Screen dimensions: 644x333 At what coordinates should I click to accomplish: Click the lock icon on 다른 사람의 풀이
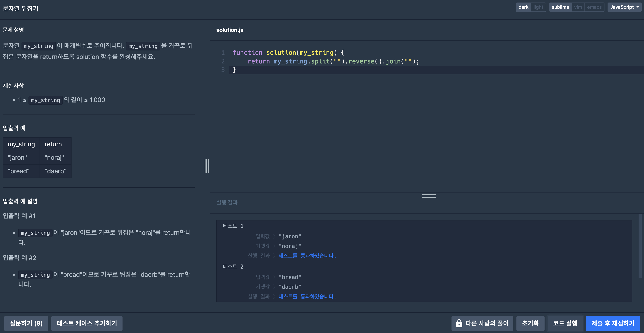click(x=459, y=323)
